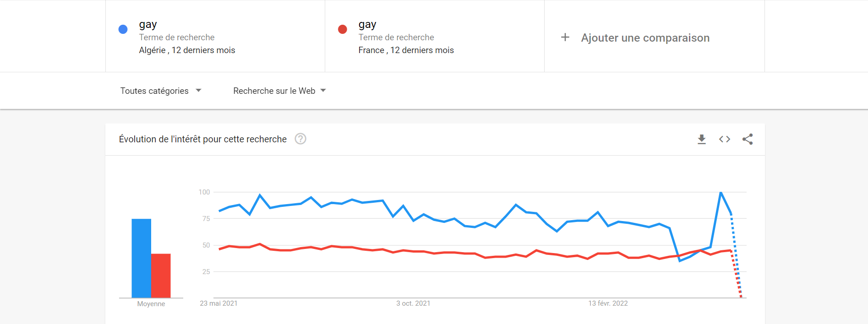Image resolution: width=868 pixels, height=324 pixels.
Task: Click the blue Moyenne average bar
Action: tap(141, 258)
